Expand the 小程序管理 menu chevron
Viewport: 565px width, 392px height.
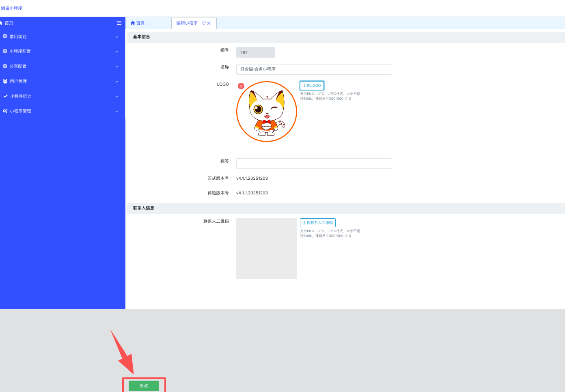coord(116,111)
